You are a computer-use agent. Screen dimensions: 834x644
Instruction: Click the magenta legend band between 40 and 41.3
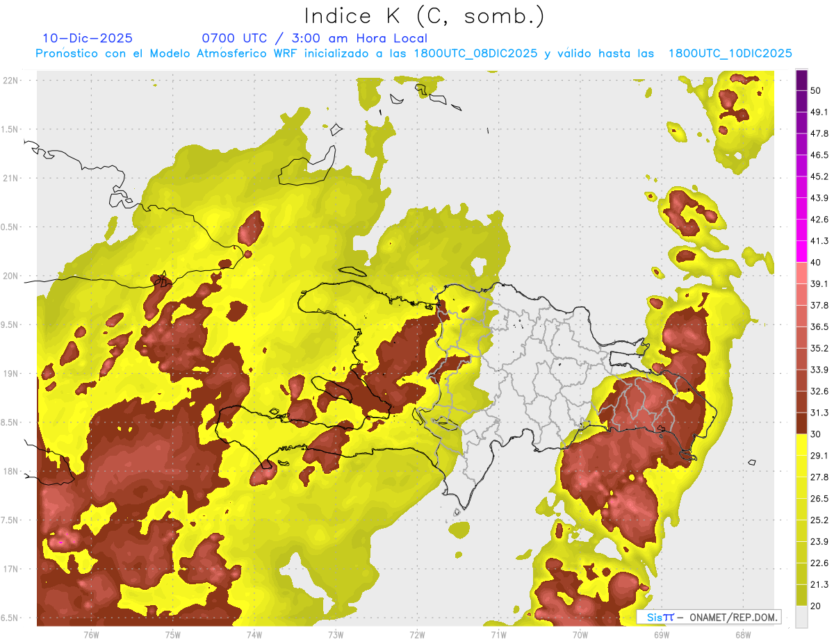click(x=802, y=251)
